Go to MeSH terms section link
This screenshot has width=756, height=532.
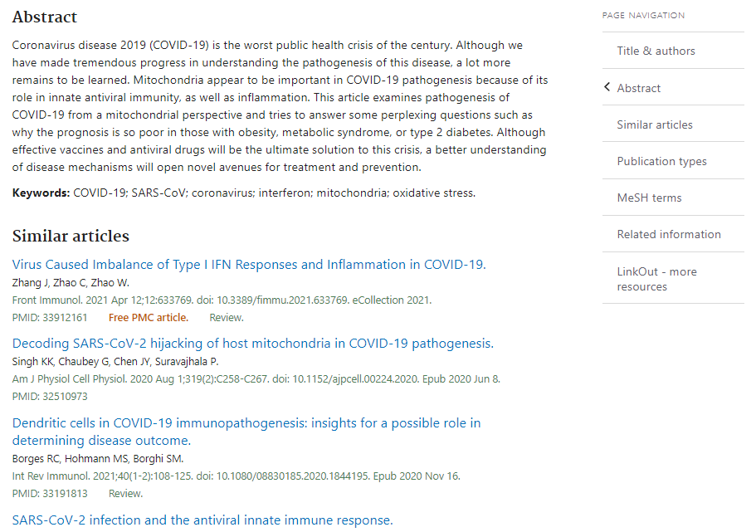[x=649, y=198]
